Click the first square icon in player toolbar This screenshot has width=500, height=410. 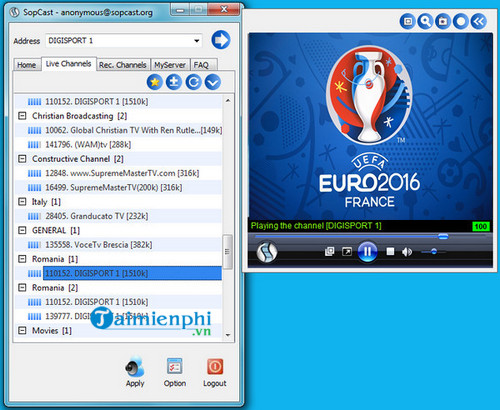(x=408, y=21)
